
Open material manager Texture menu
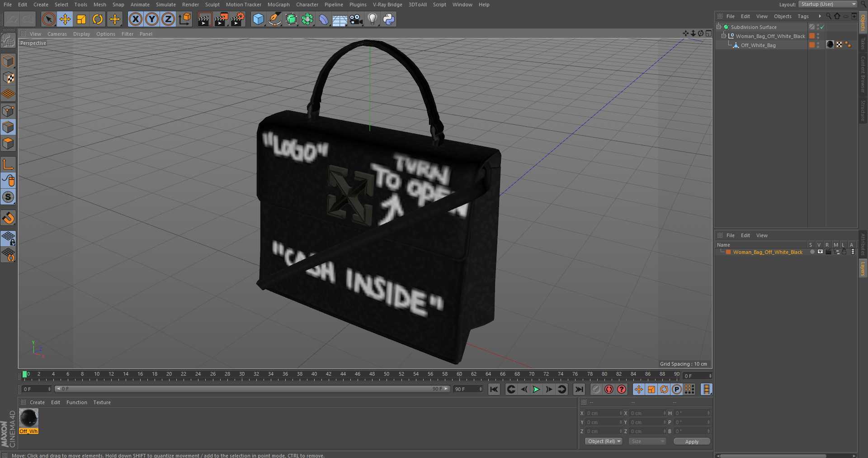coord(102,402)
